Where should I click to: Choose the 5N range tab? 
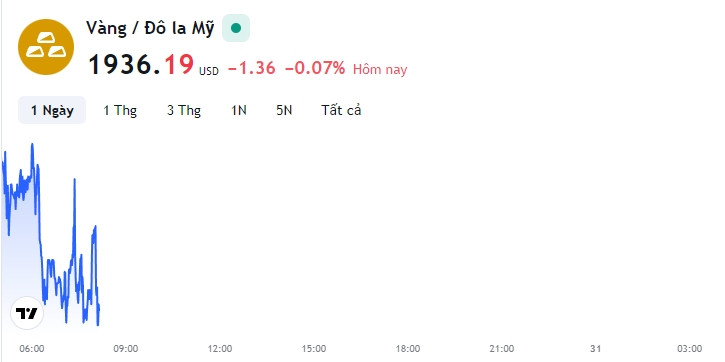[284, 110]
